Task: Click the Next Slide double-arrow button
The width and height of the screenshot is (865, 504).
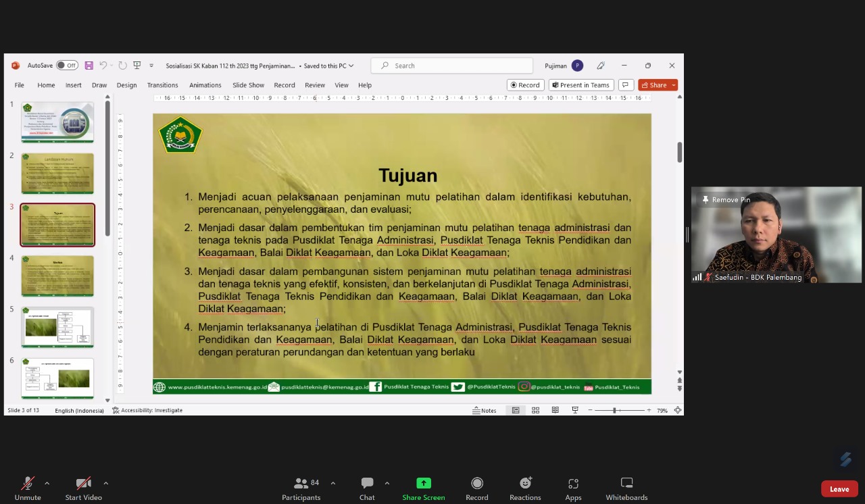Action: point(680,388)
